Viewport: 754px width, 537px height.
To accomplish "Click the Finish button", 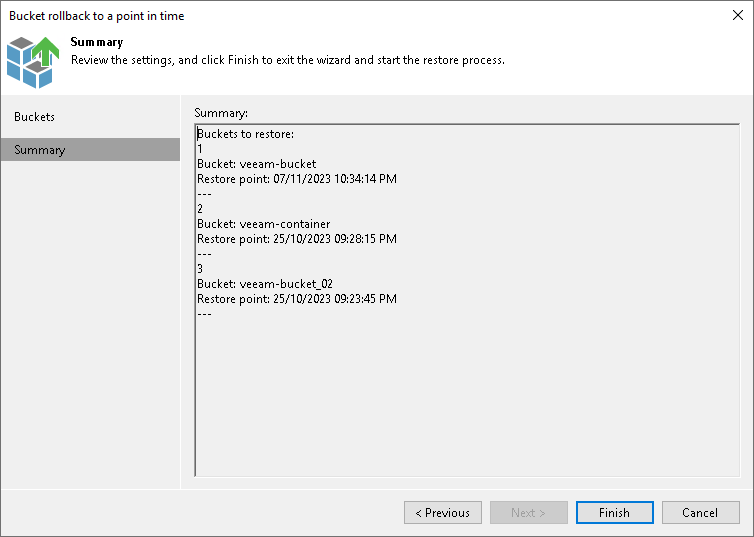I will pyautogui.click(x=615, y=512).
